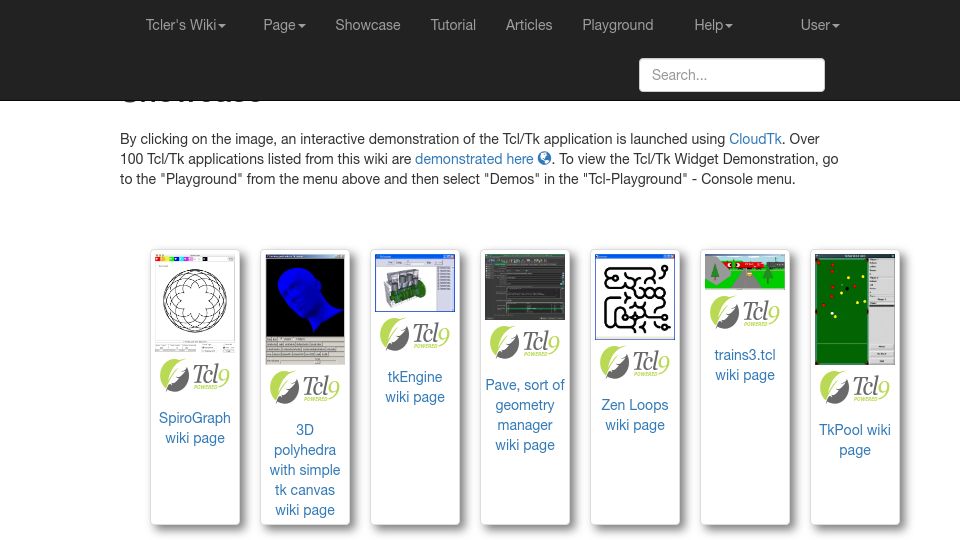Open the Playground nav item
Image resolution: width=960 pixels, height=540 pixels.
point(618,25)
